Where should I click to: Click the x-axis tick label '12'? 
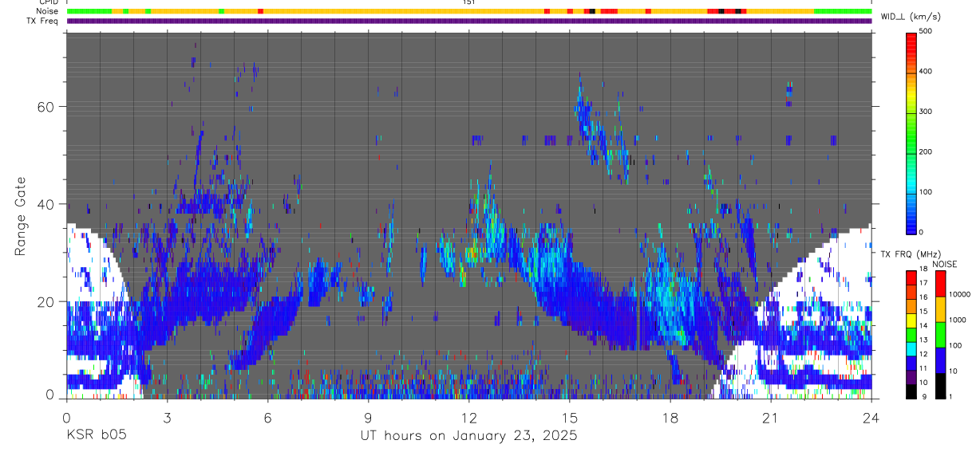468,417
